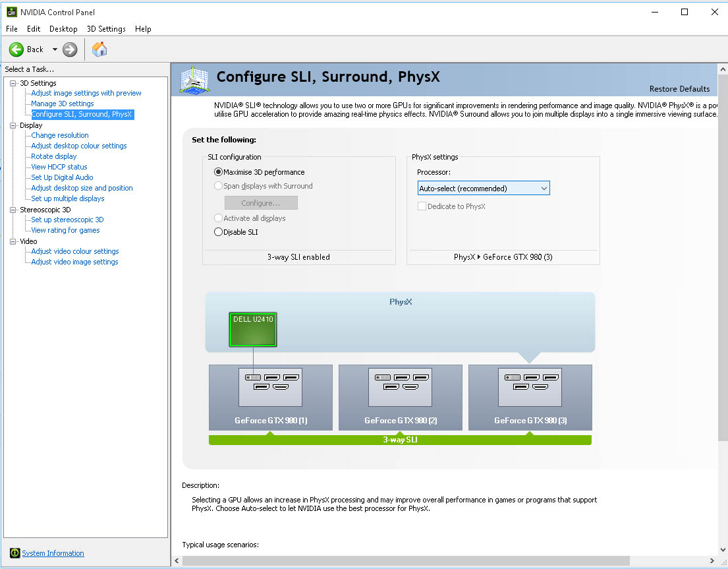Collapse the Display tree node
The image size is (728, 569).
[13, 125]
